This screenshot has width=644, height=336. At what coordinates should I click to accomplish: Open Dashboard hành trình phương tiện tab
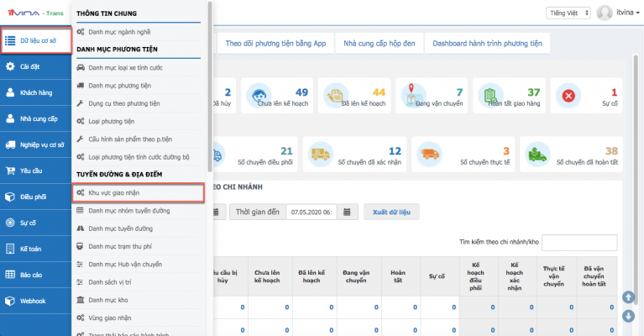[487, 43]
